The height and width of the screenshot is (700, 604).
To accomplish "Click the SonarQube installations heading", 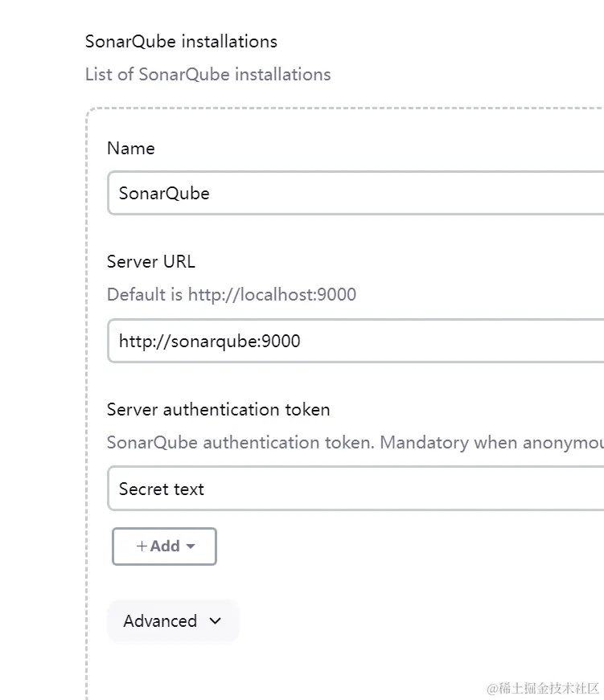I will (x=181, y=42).
